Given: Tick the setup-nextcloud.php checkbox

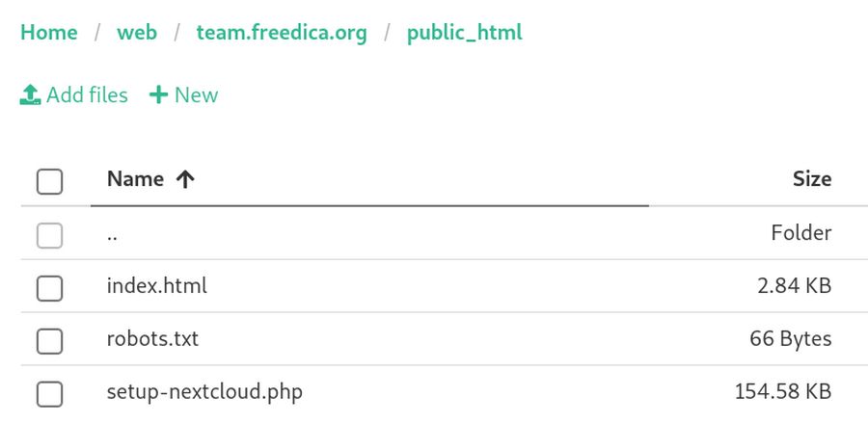Looking at the screenshot, I should [49, 393].
